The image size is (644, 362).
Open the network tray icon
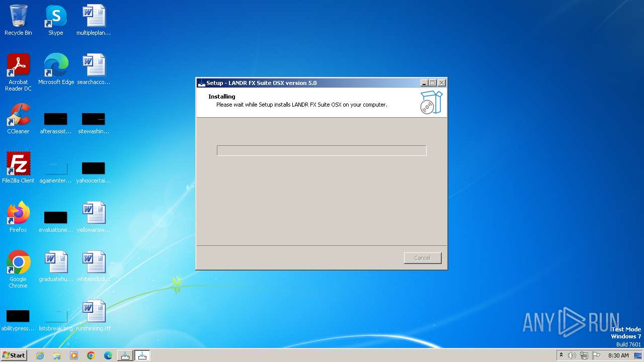pyautogui.click(x=584, y=355)
